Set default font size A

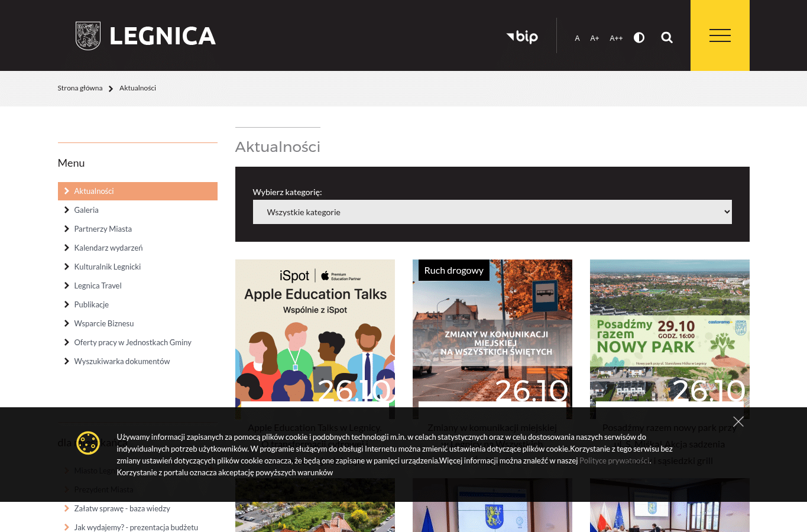[x=577, y=38]
